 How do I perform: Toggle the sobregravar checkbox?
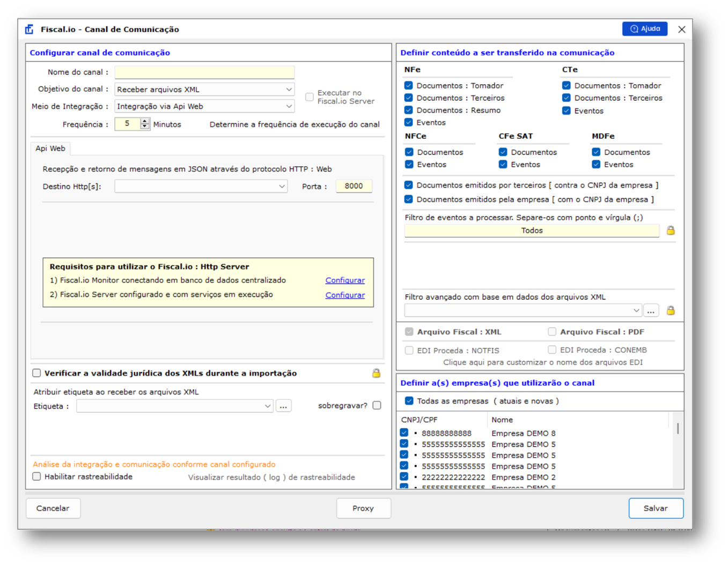click(377, 405)
